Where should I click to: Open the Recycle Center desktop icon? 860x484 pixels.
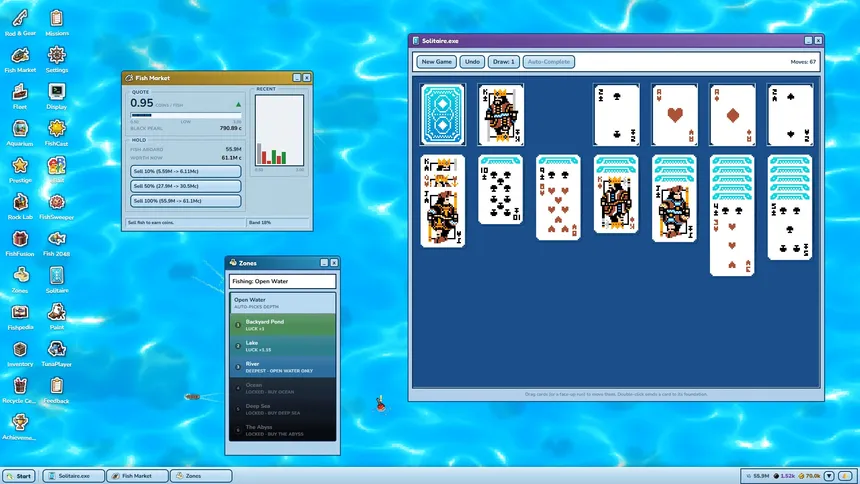click(x=20, y=390)
